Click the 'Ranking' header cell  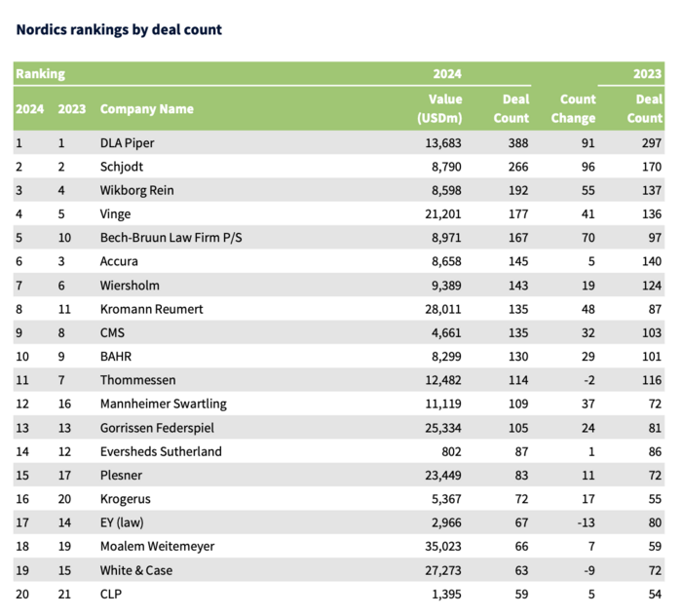41,73
